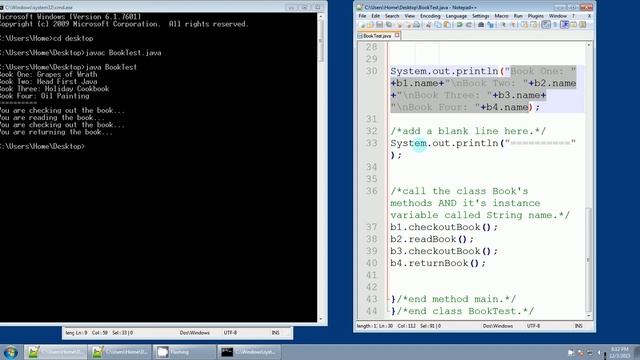Open the ? help menu

click(573, 16)
